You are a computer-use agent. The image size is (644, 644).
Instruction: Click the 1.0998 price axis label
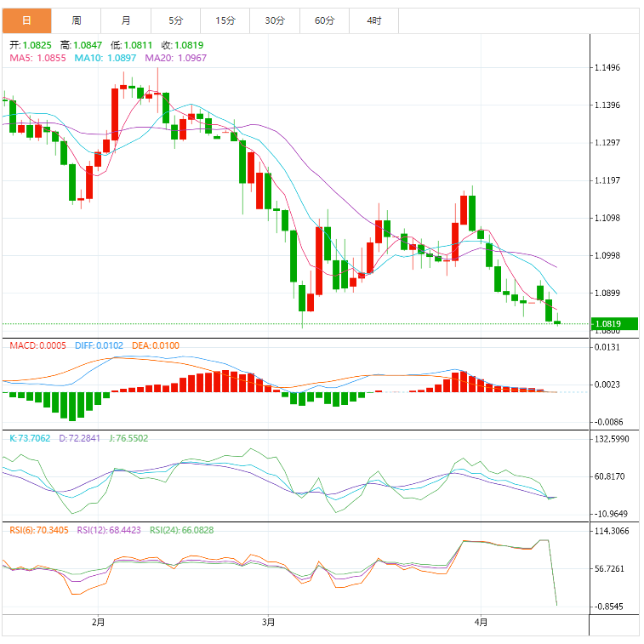(x=607, y=255)
